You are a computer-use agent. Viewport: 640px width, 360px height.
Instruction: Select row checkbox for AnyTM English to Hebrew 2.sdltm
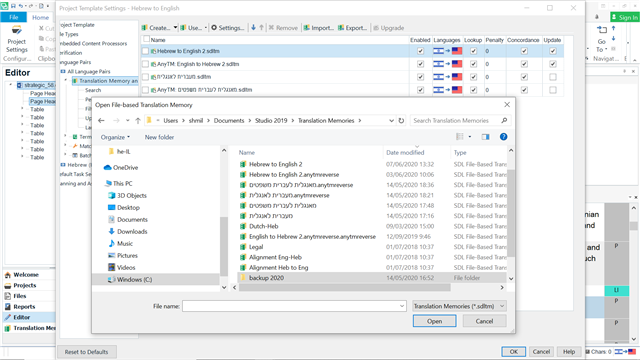pyautogui.click(x=145, y=64)
